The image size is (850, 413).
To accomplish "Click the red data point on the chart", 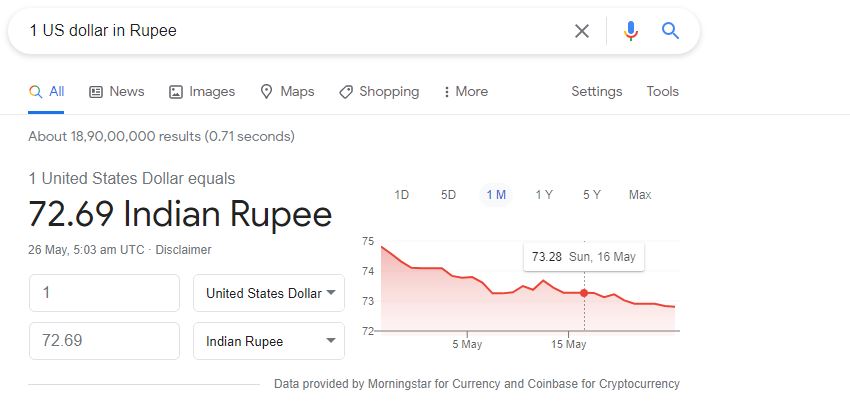I will [x=584, y=292].
